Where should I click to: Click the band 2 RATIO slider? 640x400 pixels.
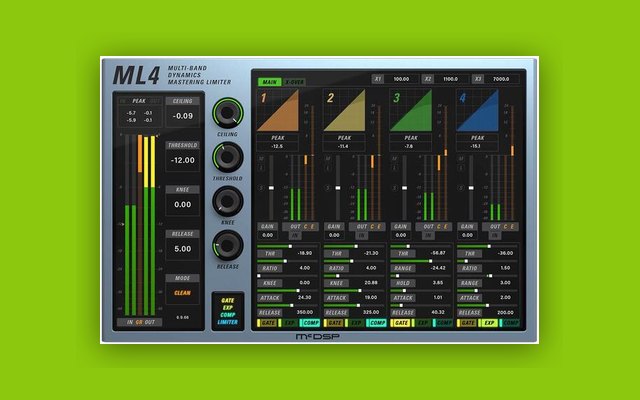[354, 261]
